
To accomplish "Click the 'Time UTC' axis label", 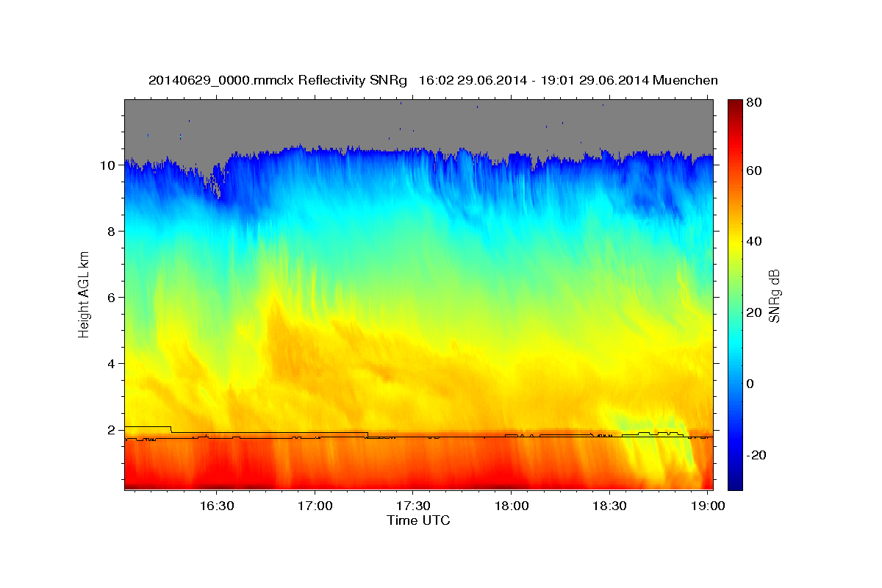I will 418,520.
